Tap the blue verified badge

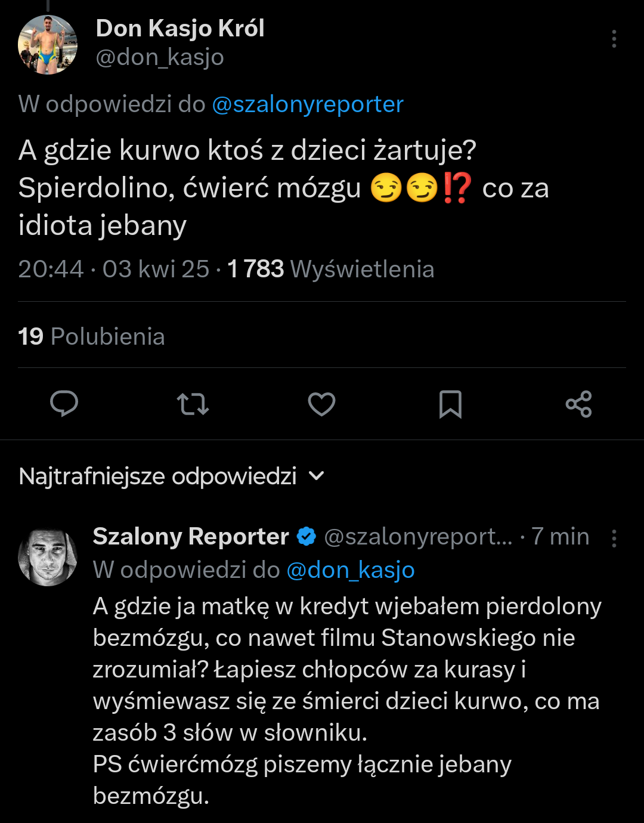point(306,537)
